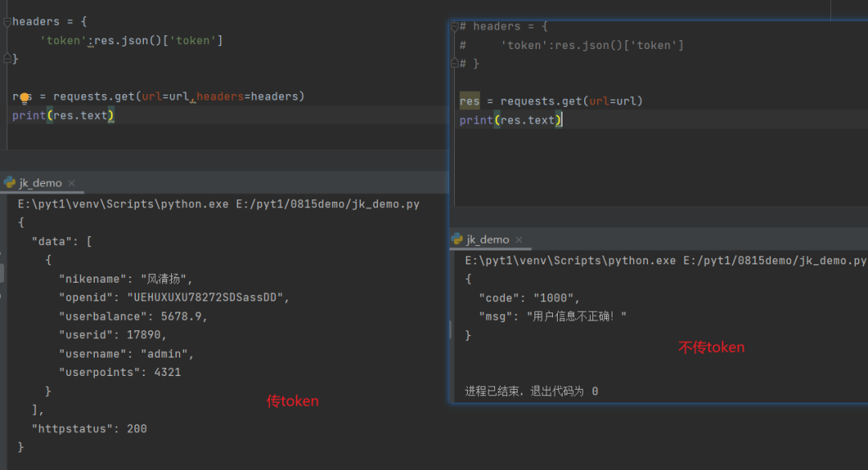Select the jk_demo run tab in right window
Image resolution: width=868 pixels, height=470 pixels.
(488, 239)
